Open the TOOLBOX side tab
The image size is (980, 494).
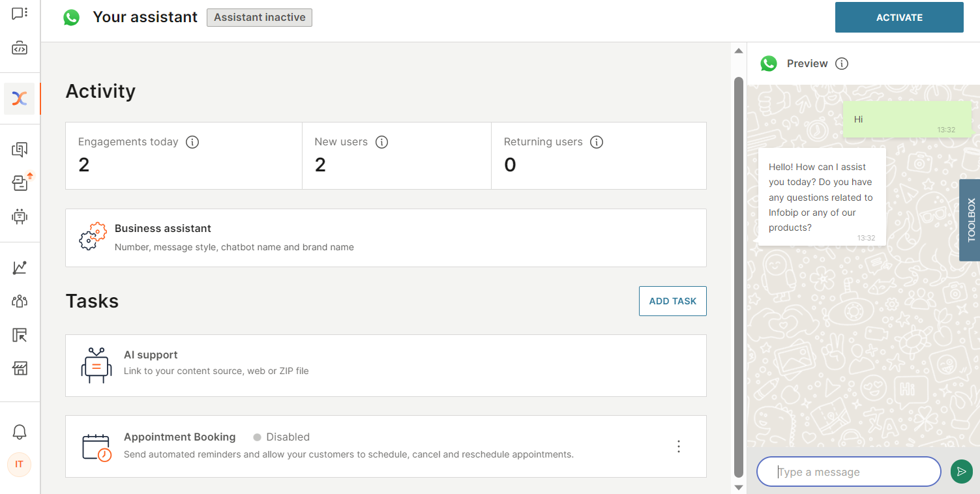[x=970, y=220]
